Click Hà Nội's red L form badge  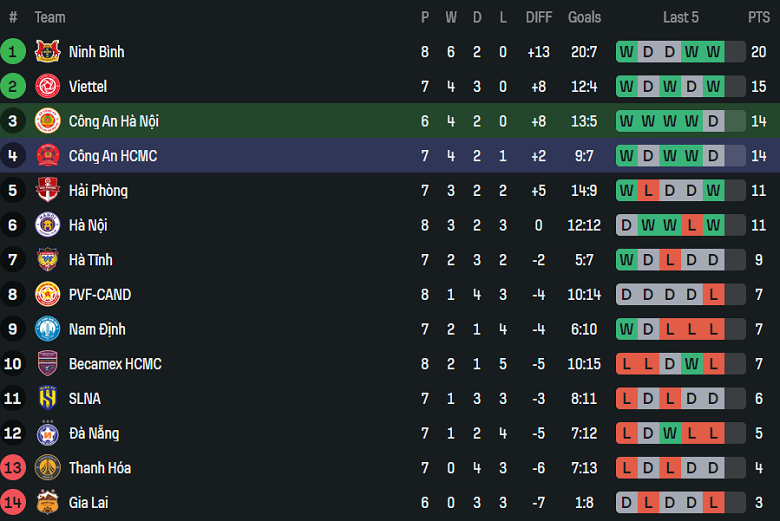coord(691,225)
